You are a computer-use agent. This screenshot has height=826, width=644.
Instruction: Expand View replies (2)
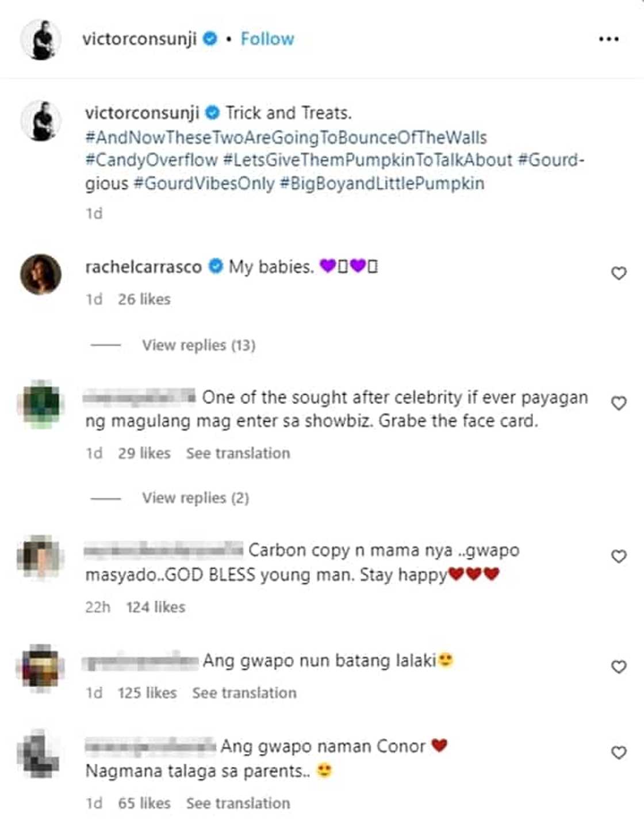(x=195, y=498)
